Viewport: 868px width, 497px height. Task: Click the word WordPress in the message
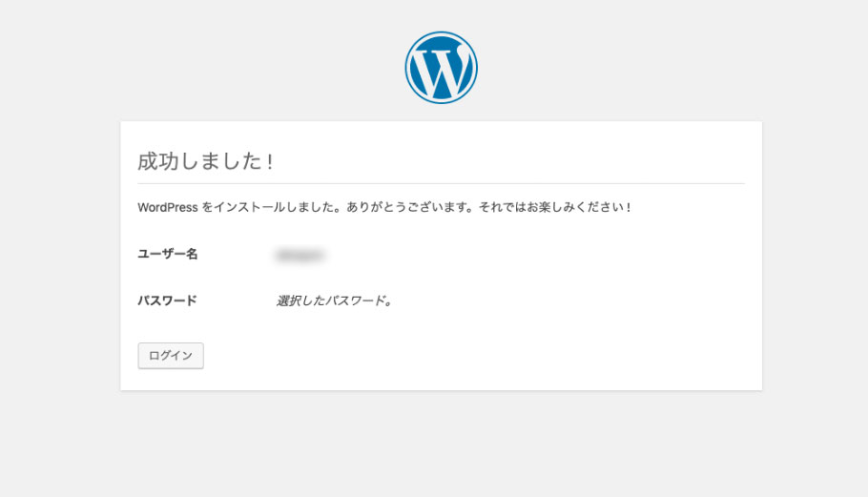[168, 208]
